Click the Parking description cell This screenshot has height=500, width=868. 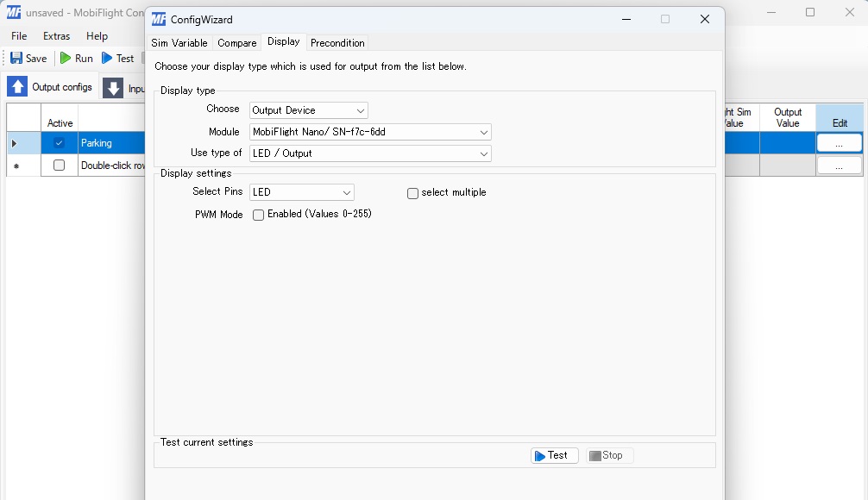point(111,143)
